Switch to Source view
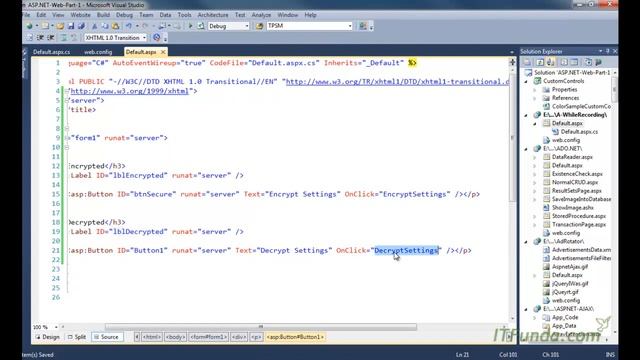 point(106,337)
